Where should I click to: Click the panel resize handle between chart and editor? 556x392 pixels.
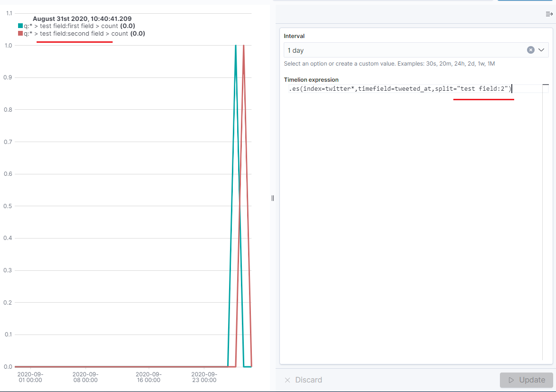pyautogui.click(x=272, y=198)
